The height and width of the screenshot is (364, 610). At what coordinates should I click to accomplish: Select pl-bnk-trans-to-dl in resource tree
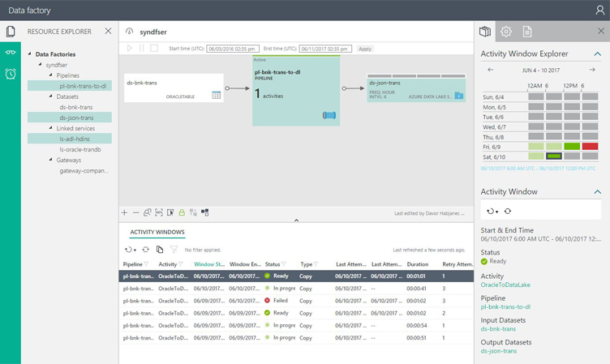[70, 86]
